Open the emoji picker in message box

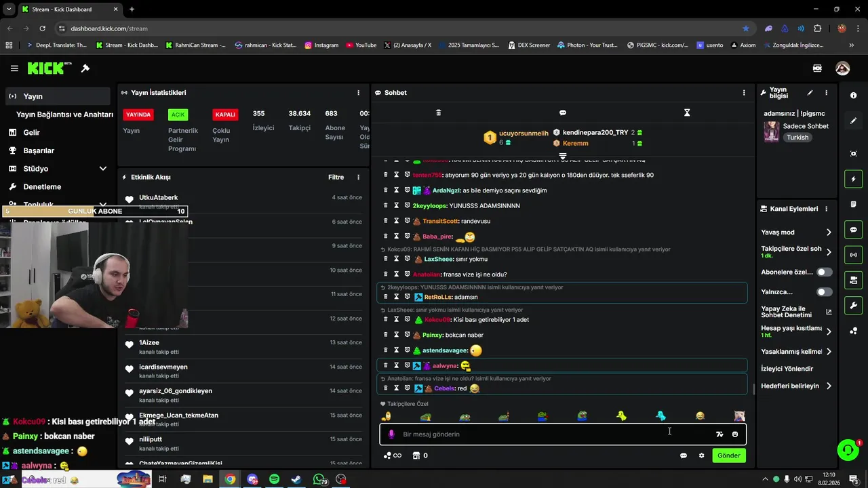(x=735, y=434)
